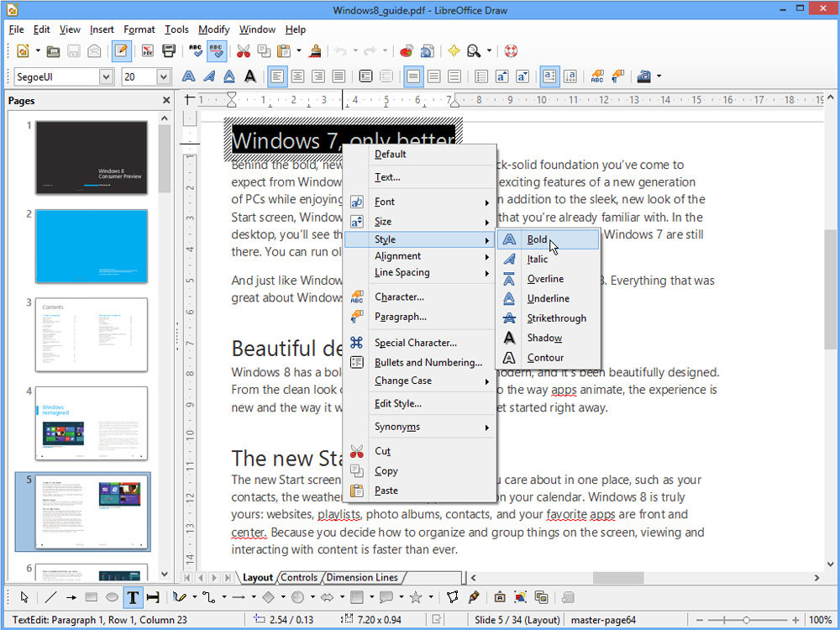This screenshot has width=840, height=630.
Task: Select the Ellipse drawing tool
Action: 112,597
